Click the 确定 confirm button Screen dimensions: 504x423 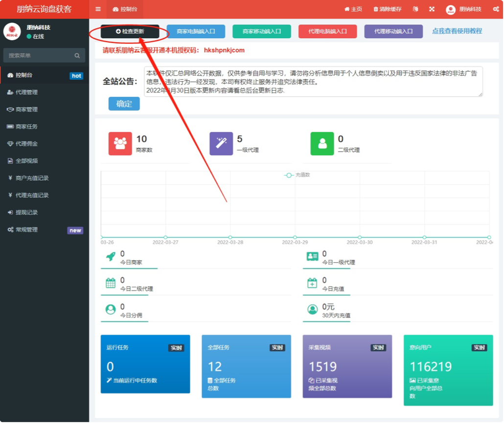(x=124, y=104)
